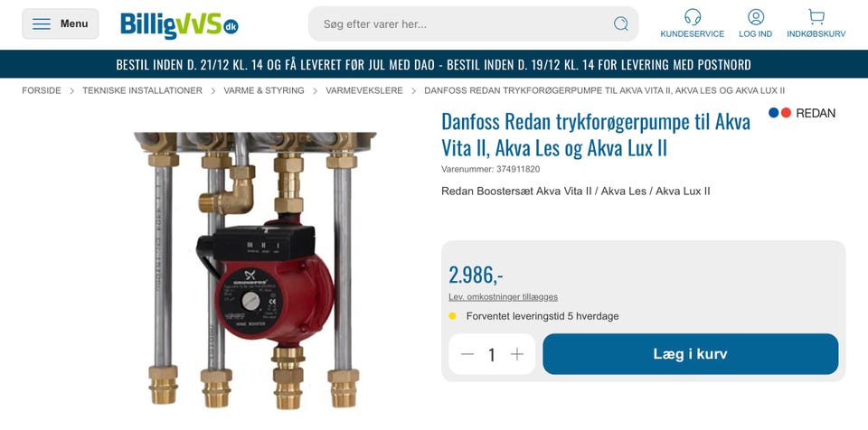Go to Forside breadcrumb
Screen dimensions: 868x430
tap(42, 90)
